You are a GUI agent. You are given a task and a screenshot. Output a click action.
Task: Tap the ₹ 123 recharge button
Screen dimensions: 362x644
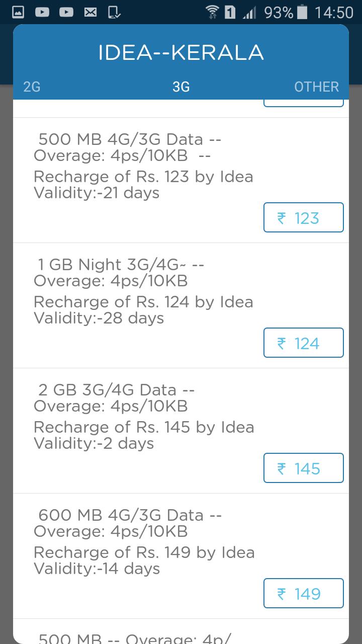click(x=303, y=218)
